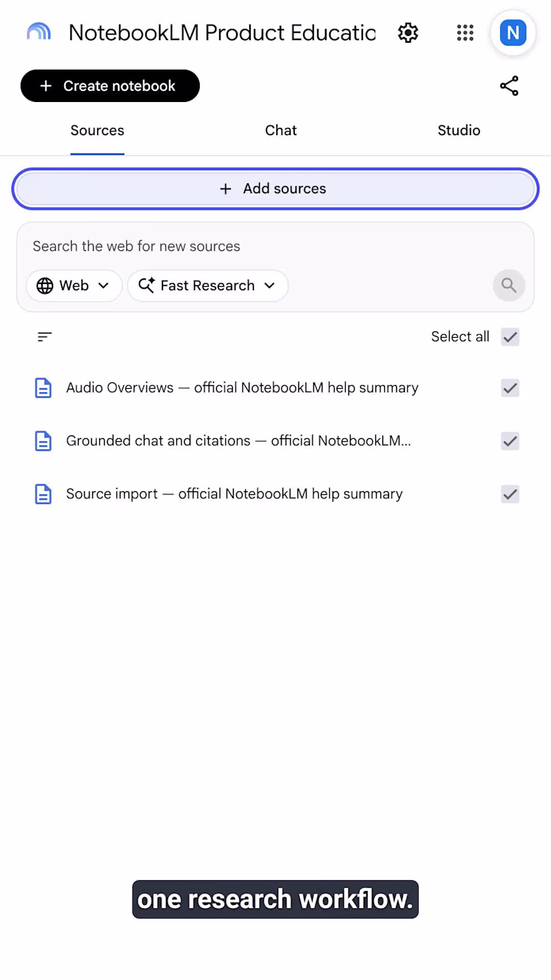Open the account avatar N
The height and width of the screenshot is (980, 551).
click(x=513, y=32)
